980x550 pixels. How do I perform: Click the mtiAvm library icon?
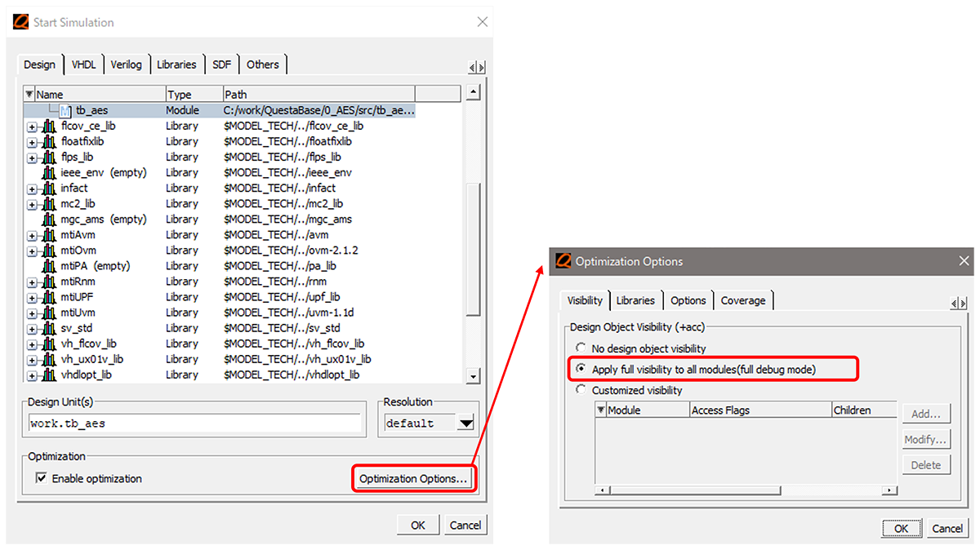48,235
